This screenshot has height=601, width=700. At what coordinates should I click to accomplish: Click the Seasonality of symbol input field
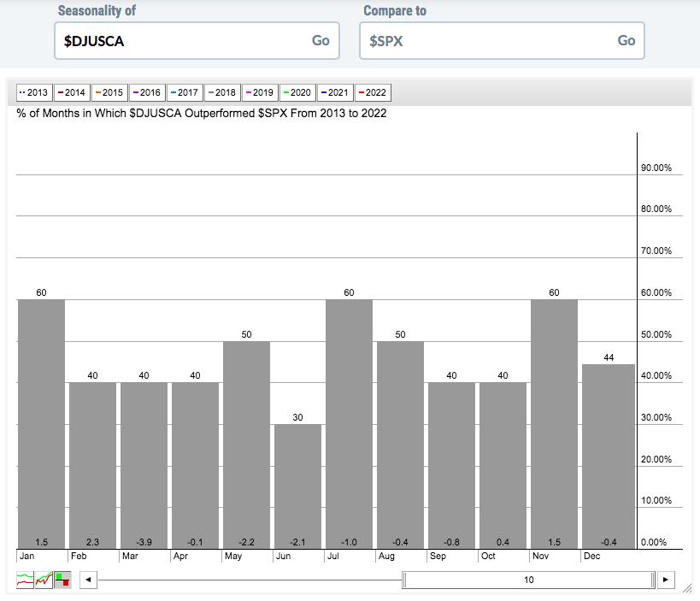184,41
